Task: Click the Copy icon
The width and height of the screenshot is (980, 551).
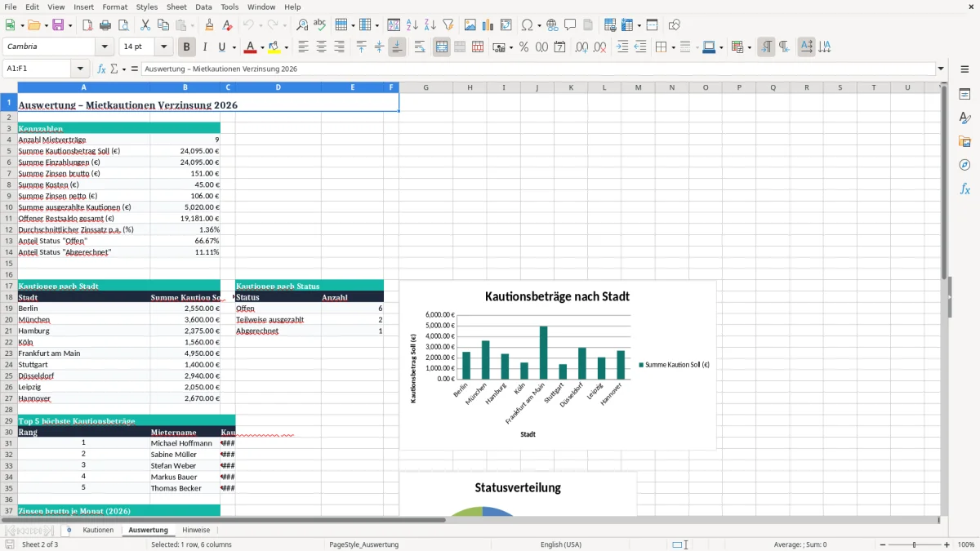Action: coord(163,25)
